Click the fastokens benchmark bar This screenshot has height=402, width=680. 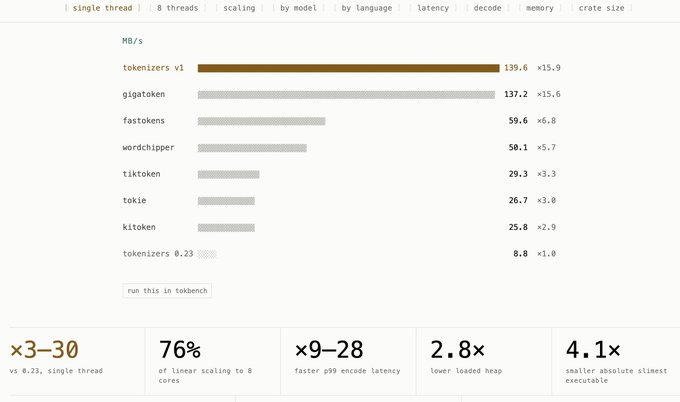pos(262,121)
